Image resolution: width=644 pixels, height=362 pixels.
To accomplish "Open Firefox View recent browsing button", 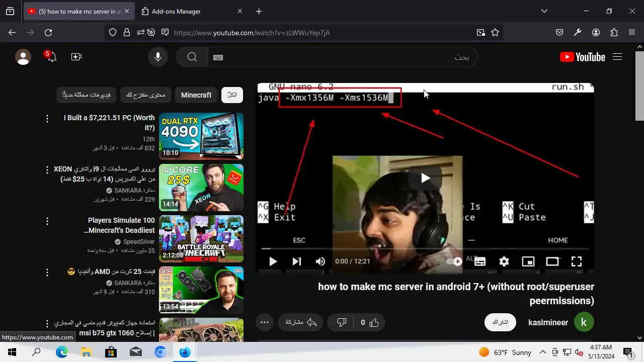I will click(x=10, y=11).
